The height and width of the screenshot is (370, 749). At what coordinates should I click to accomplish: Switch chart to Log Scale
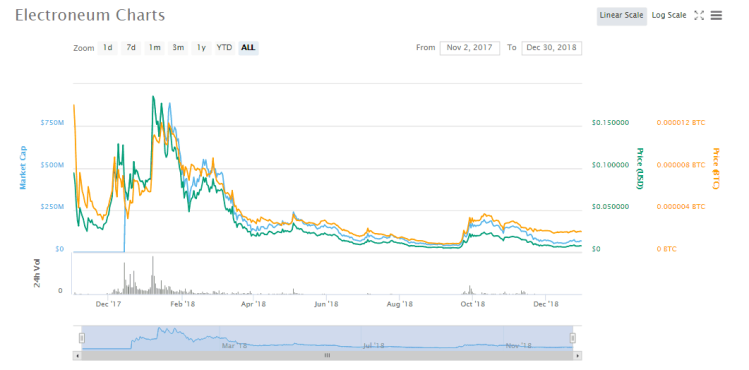pos(669,15)
